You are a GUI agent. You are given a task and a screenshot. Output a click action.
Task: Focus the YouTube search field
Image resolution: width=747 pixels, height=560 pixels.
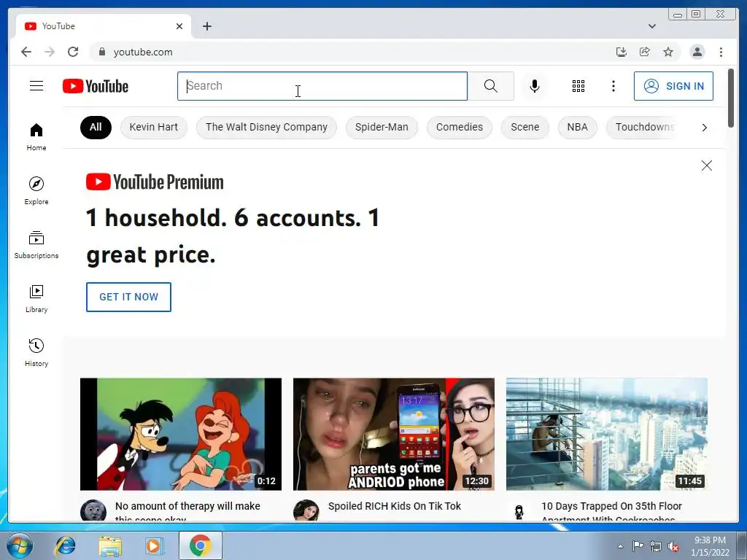(x=322, y=86)
